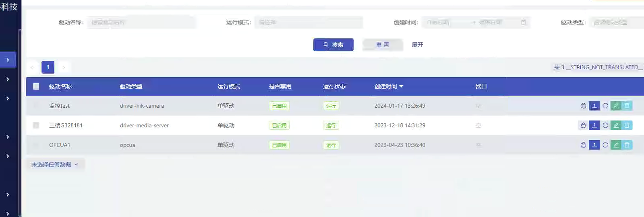This screenshot has height=217, width=644.
Task: Expand the 未选择任何数据 batch dropdown
Action: pos(55,164)
